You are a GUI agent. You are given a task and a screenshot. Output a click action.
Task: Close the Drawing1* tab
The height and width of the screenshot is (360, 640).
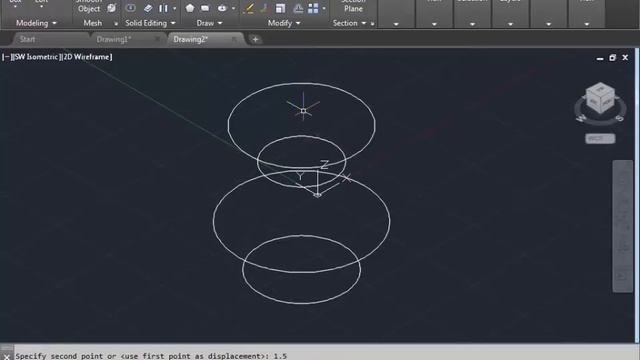click(157, 39)
